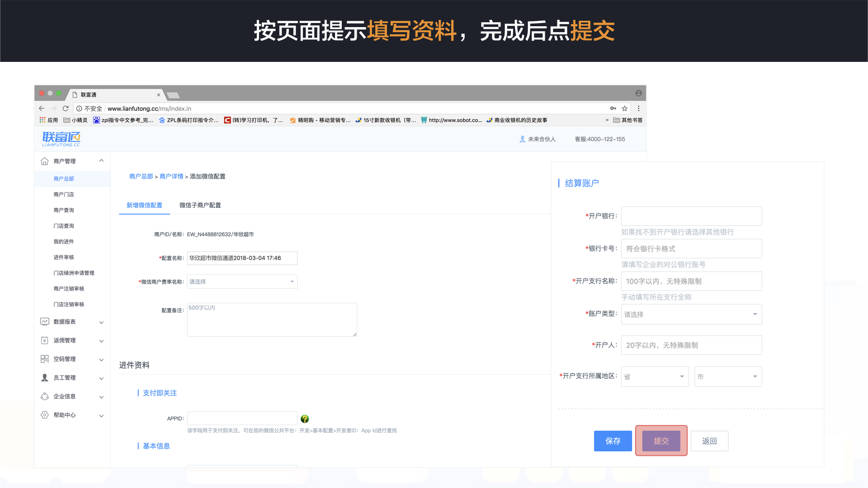Click the site info 不安全 icon
The width and height of the screenshot is (868, 488).
[79, 108]
